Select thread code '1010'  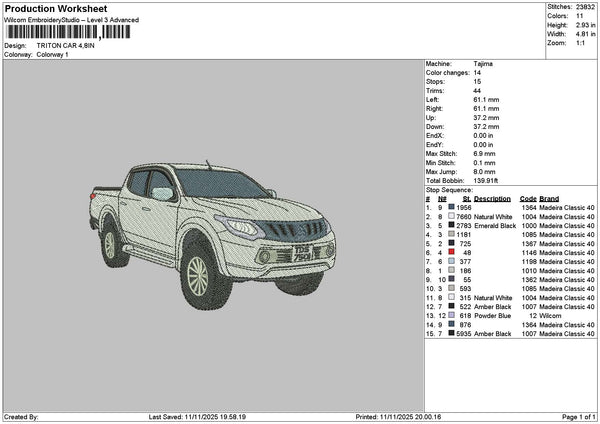[529, 271]
